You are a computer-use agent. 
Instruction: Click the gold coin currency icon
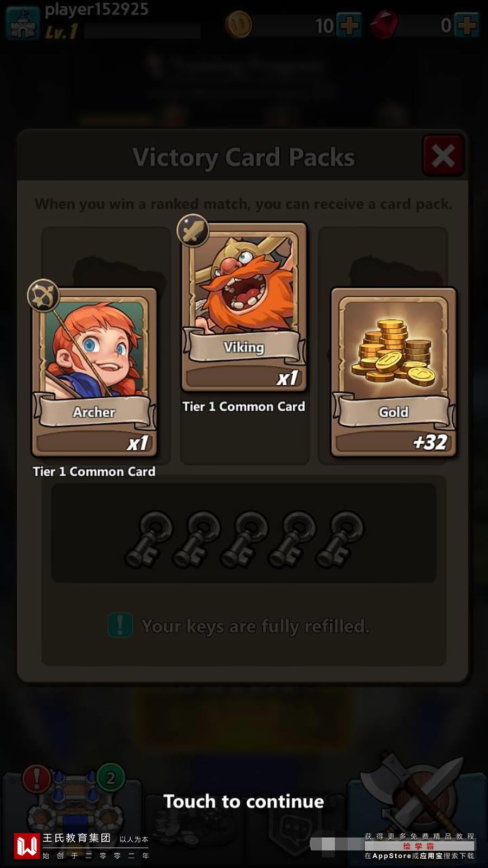(x=238, y=25)
